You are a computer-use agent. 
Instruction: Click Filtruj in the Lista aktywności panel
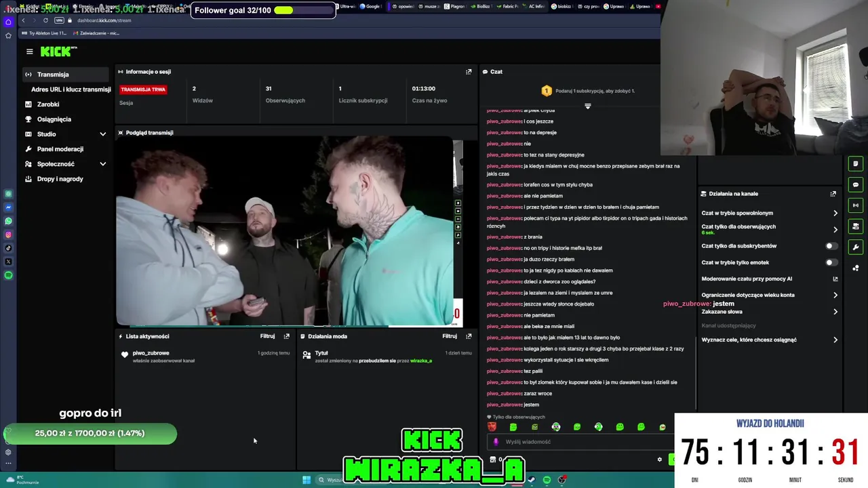tap(267, 336)
